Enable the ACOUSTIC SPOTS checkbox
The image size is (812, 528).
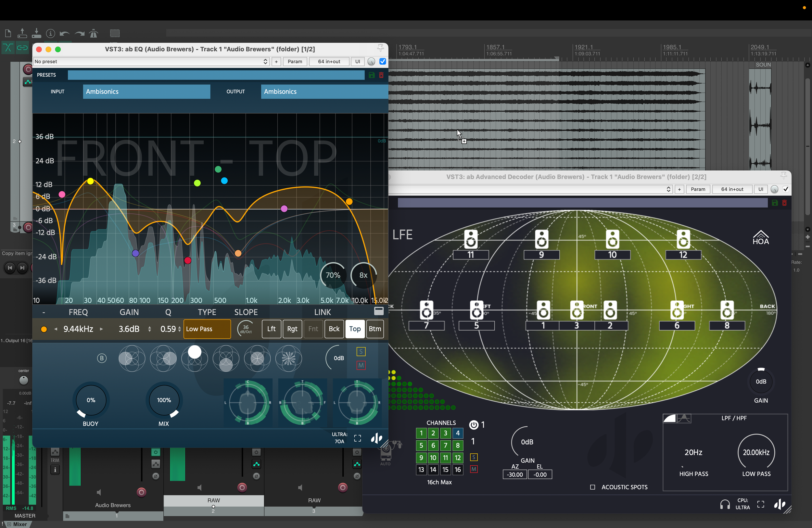pos(593,487)
